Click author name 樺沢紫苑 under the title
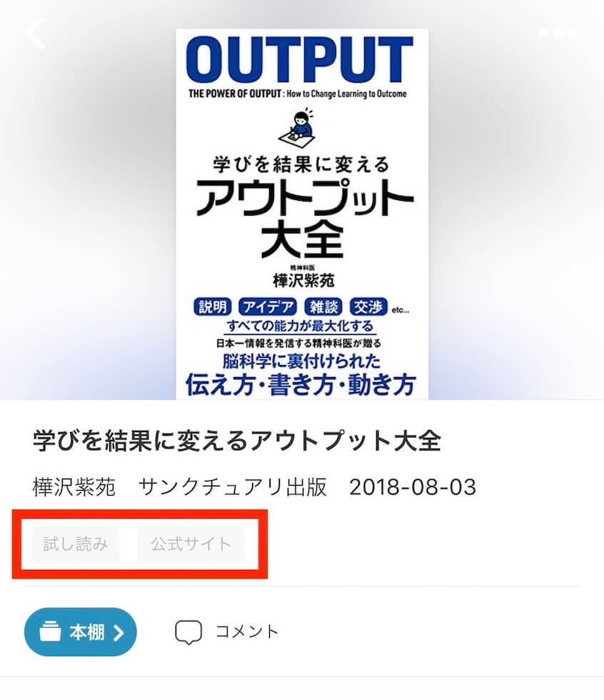604x700 pixels. 74,487
